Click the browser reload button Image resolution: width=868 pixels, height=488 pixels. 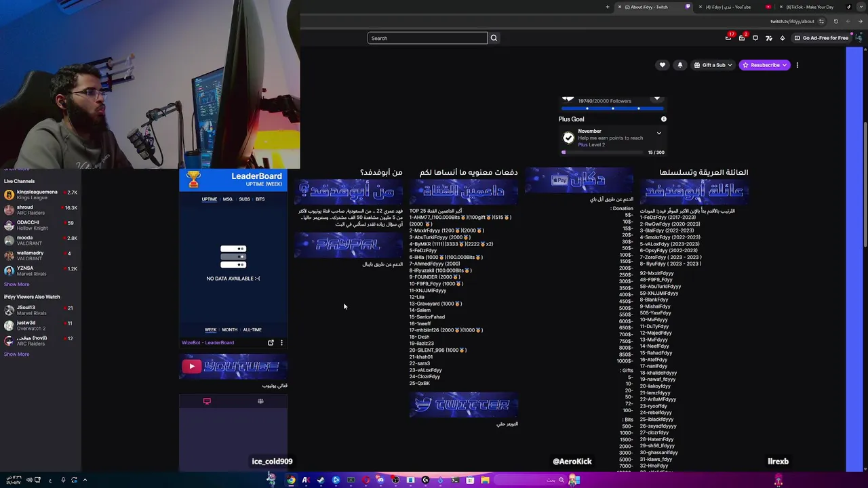pyautogui.click(x=836, y=21)
